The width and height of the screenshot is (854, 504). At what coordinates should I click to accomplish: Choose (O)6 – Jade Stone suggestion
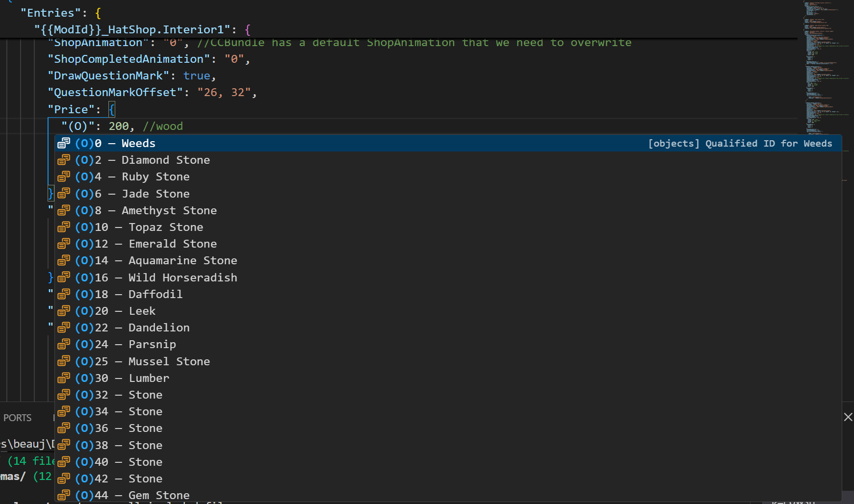click(x=448, y=194)
